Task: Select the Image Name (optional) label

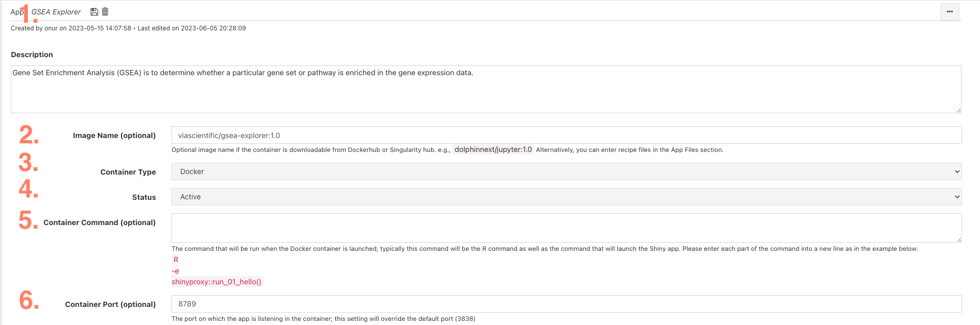Action: pyautogui.click(x=114, y=135)
